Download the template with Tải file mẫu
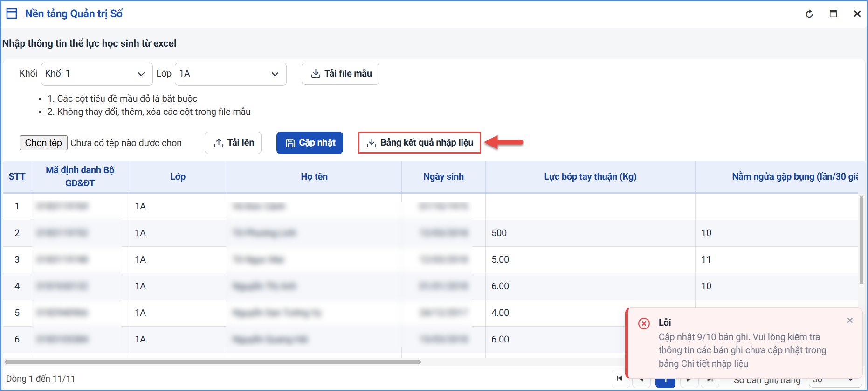The image size is (868, 391). pyautogui.click(x=340, y=74)
